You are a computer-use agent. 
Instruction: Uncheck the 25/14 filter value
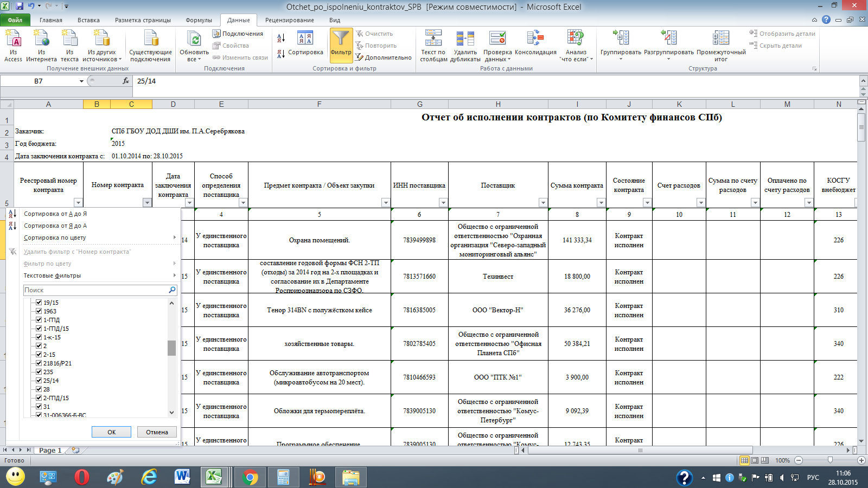coord(39,381)
